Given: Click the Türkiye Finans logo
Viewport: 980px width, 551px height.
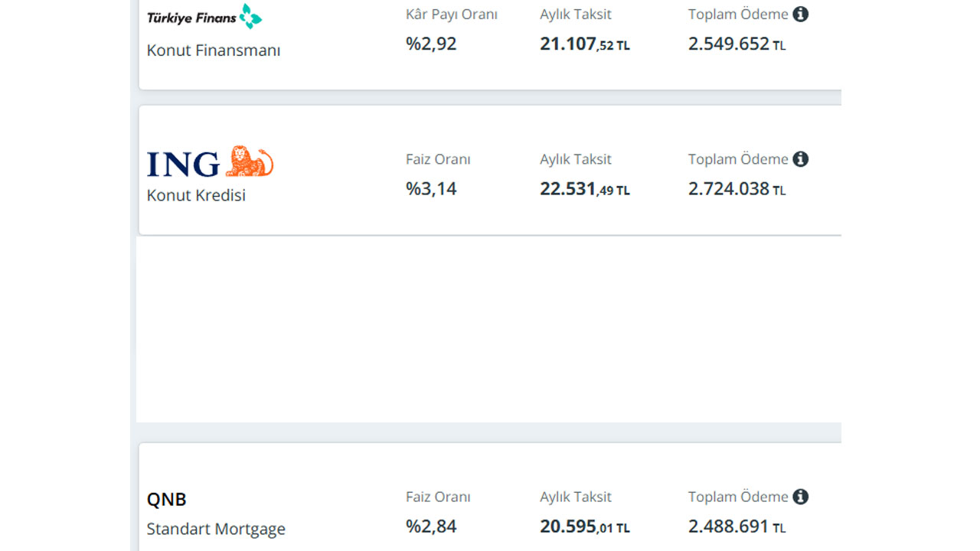Looking at the screenshot, I should click(x=204, y=16).
